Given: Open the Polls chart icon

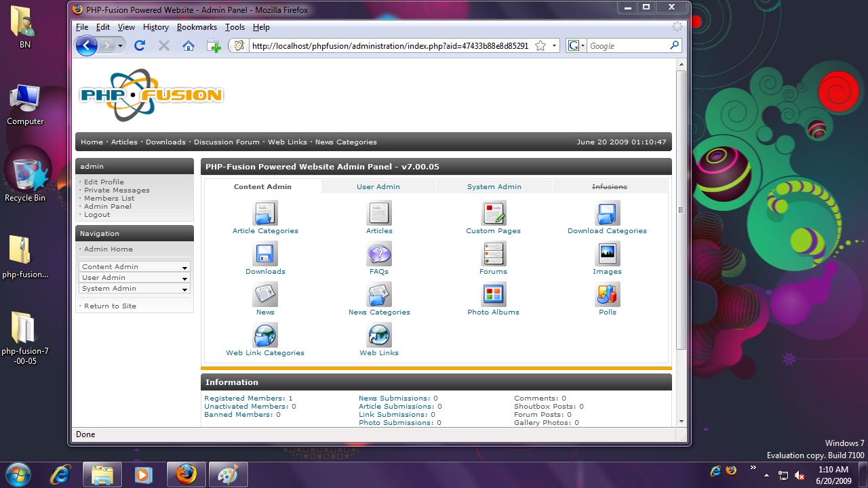Looking at the screenshot, I should point(607,295).
